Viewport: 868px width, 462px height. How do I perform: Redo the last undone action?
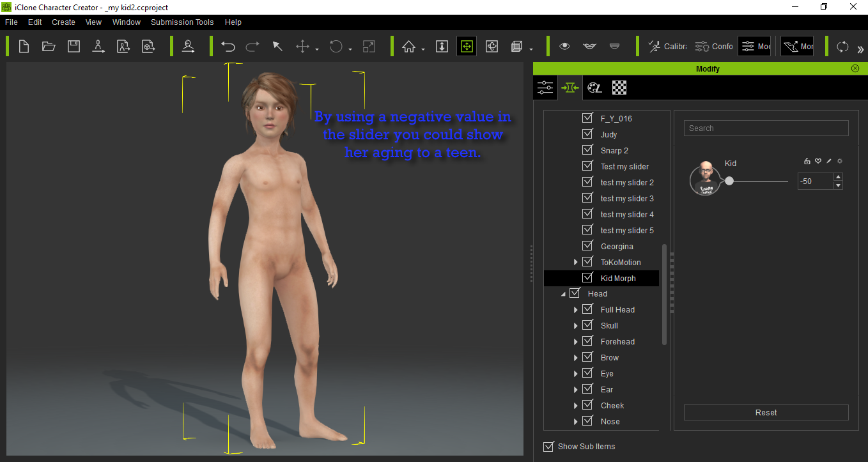[252, 46]
